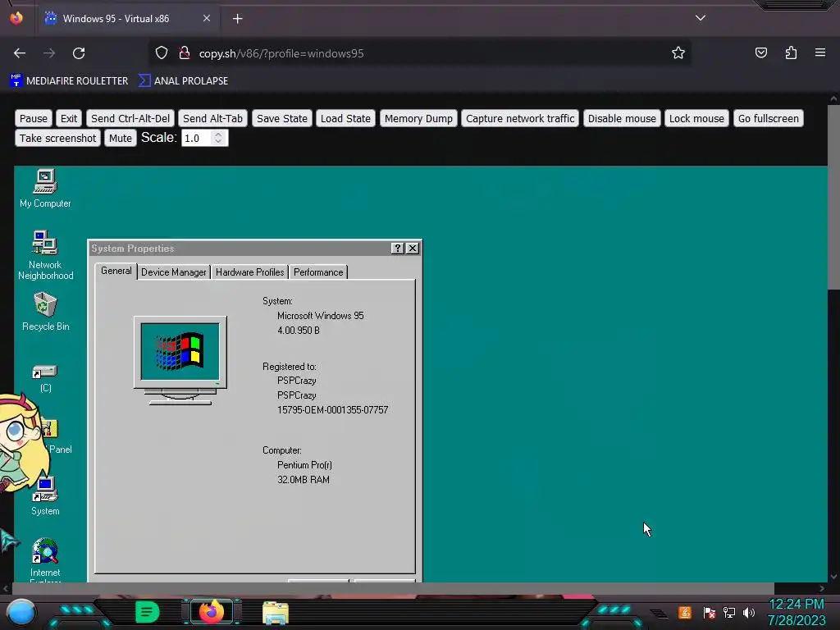The image size is (840, 630).
Task: Open the Recycle Bin icon
Action: pyautogui.click(x=45, y=311)
